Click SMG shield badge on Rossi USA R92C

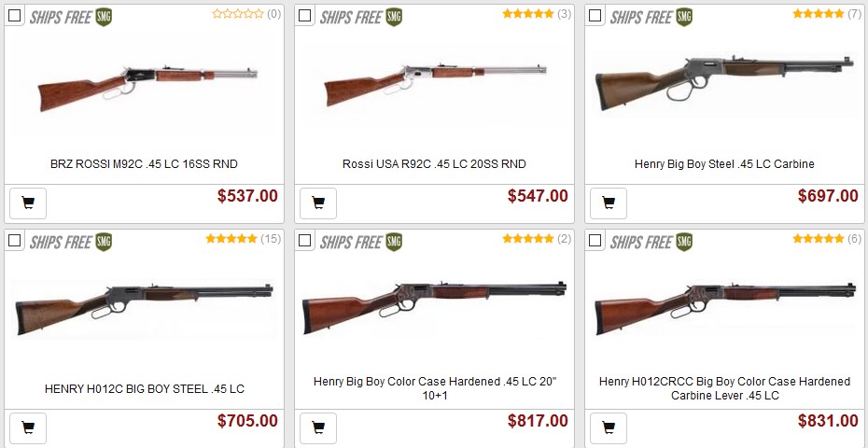[393, 17]
